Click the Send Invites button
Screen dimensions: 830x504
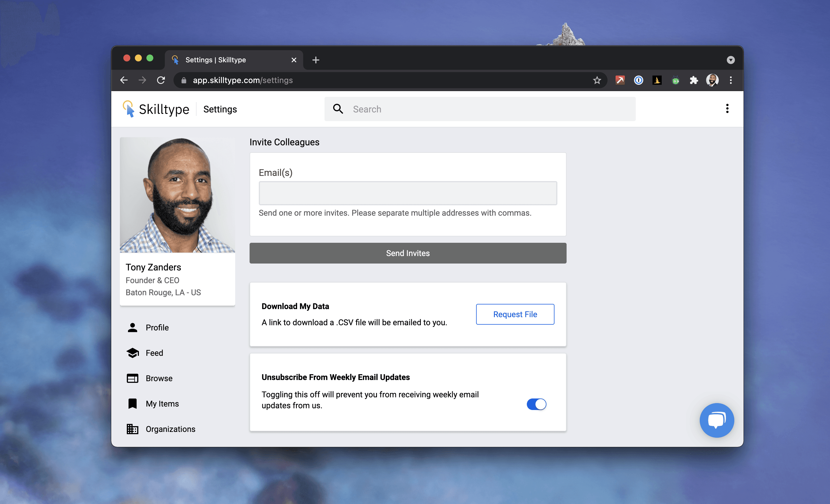pos(408,253)
